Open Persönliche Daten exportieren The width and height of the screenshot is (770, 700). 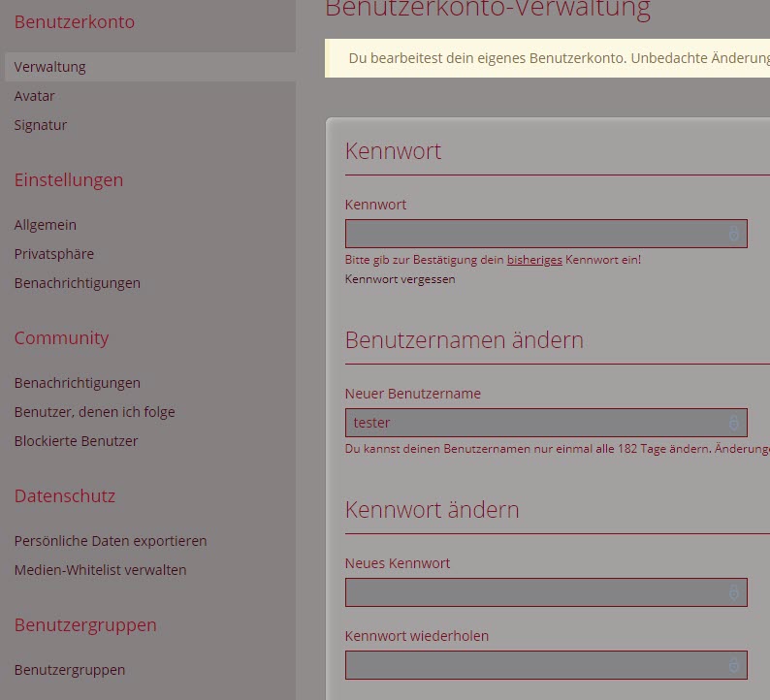(111, 541)
